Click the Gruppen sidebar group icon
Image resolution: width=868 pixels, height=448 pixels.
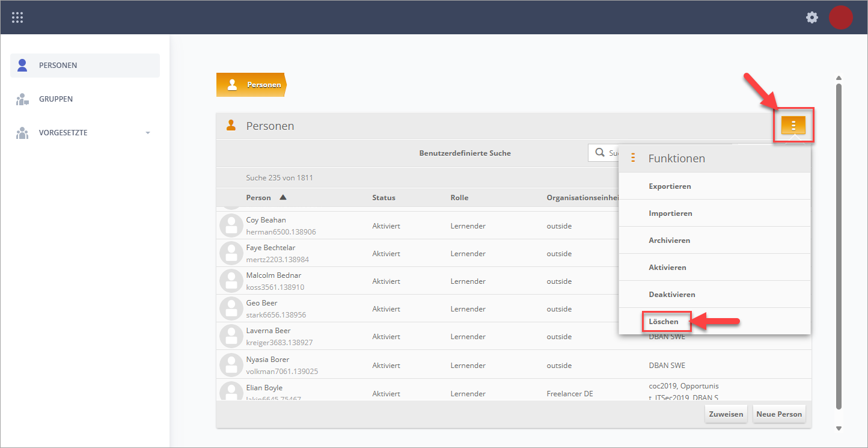click(x=23, y=99)
